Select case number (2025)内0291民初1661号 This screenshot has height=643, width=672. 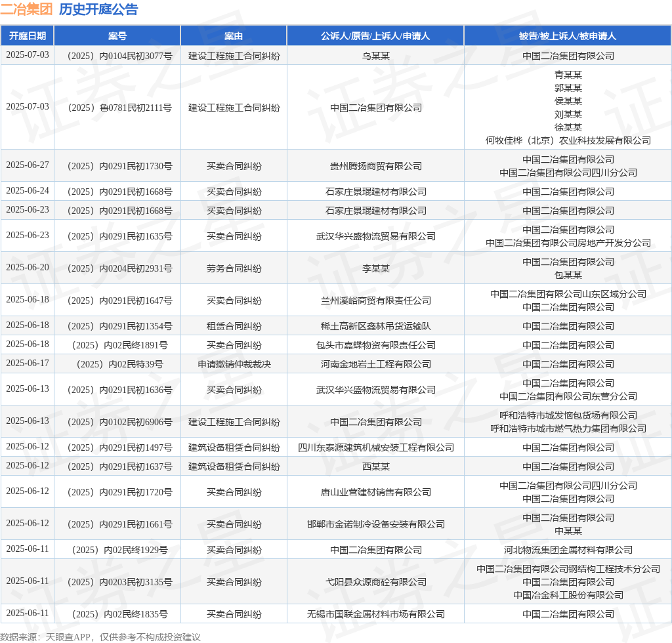(120, 524)
